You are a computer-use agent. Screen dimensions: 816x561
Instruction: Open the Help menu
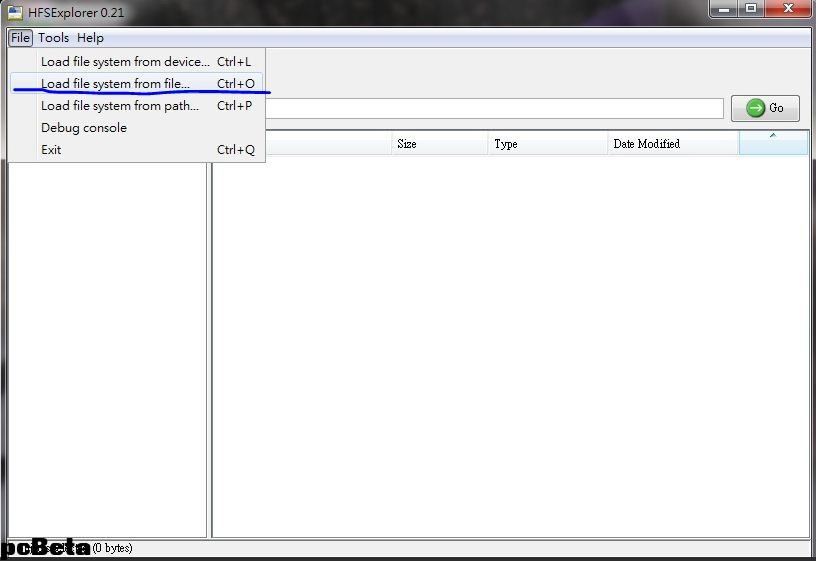[90, 38]
